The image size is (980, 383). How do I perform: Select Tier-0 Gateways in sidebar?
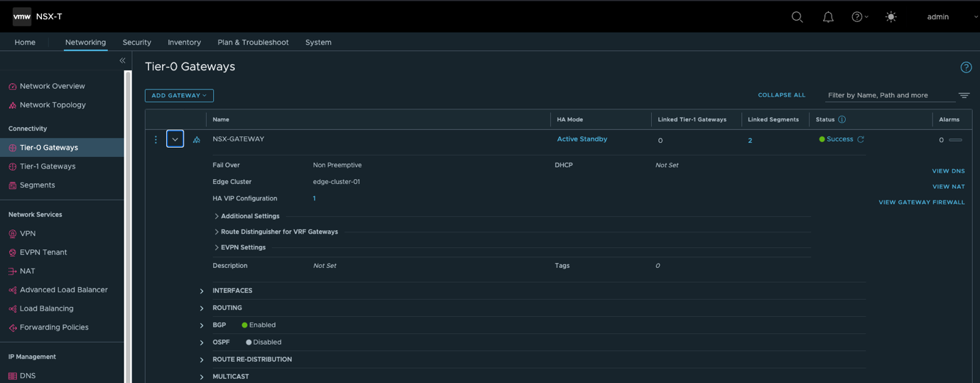pyautogui.click(x=62, y=148)
